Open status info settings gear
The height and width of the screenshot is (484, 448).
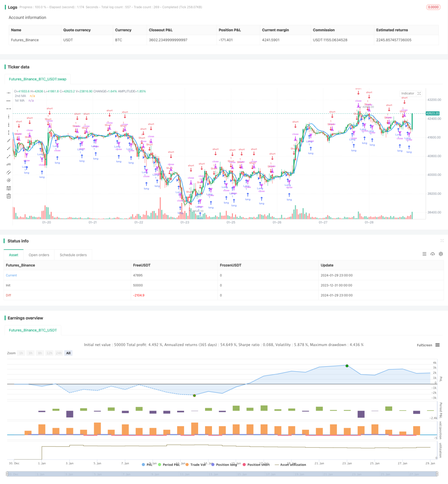441,254
